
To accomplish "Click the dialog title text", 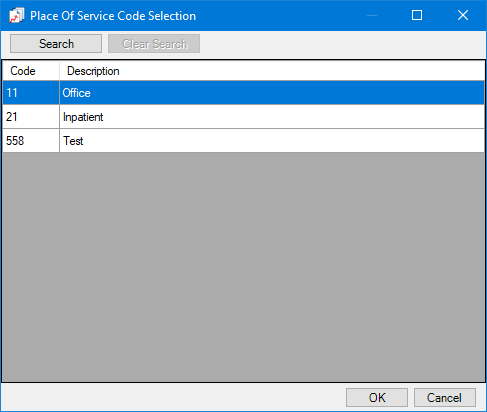I will coord(113,16).
